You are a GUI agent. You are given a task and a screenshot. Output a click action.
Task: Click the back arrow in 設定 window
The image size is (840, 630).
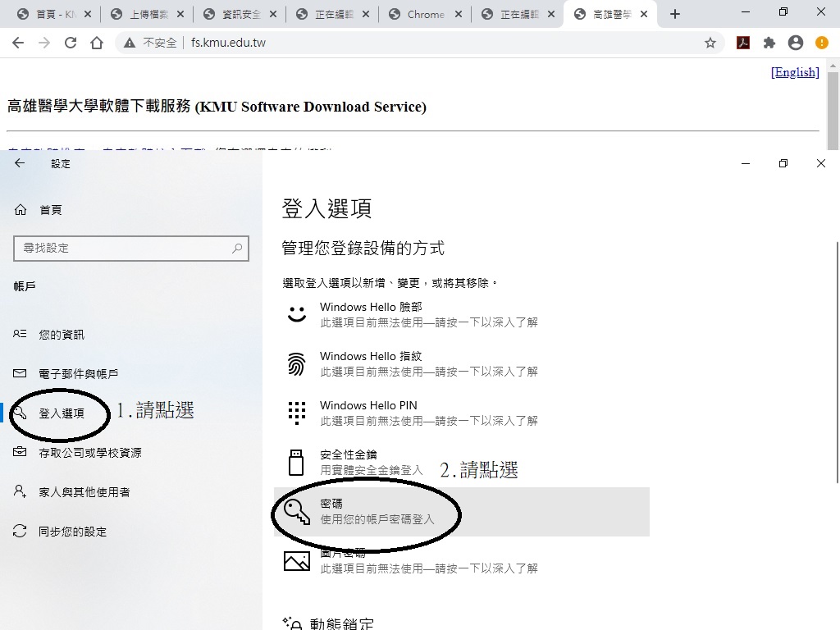click(20, 163)
